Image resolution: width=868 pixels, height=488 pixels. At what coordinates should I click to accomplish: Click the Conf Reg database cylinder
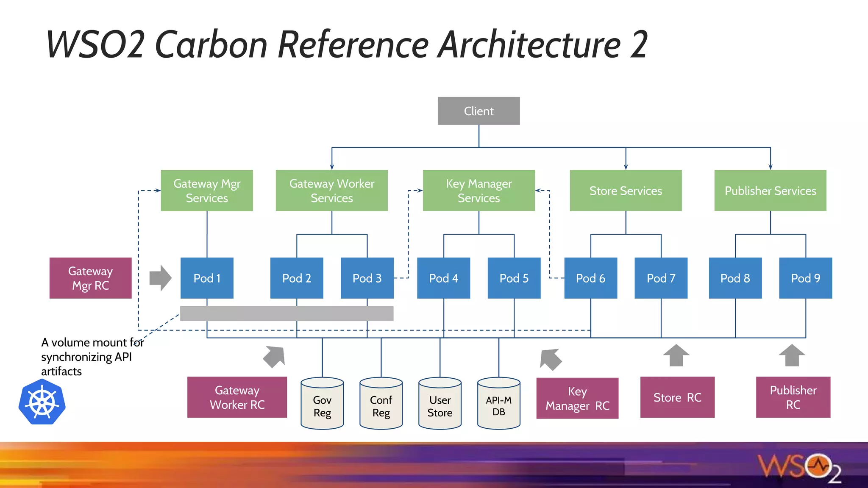tap(381, 404)
